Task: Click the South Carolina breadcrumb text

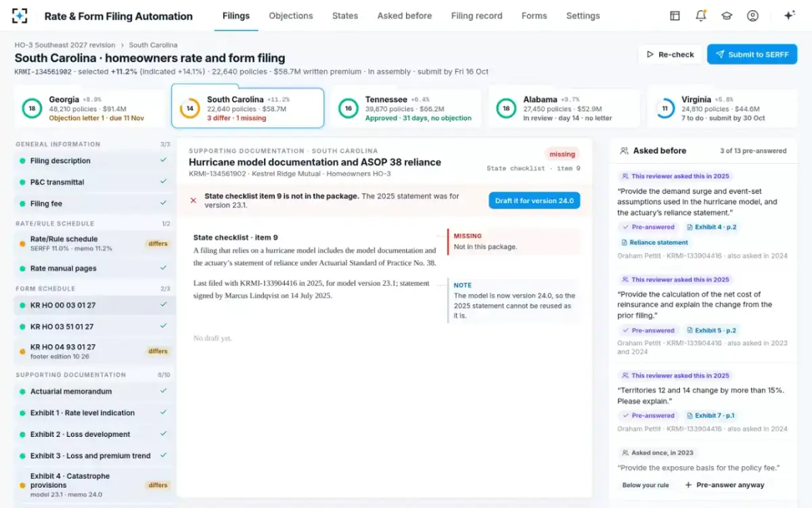Action: [x=153, y=45]
